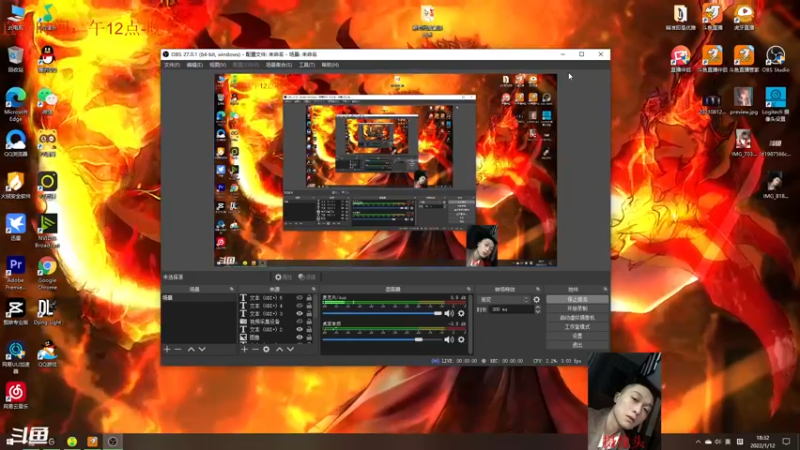Open Microsoft Edge desktop icon
This screenshot has height=450, width=800.
point(16,104)
